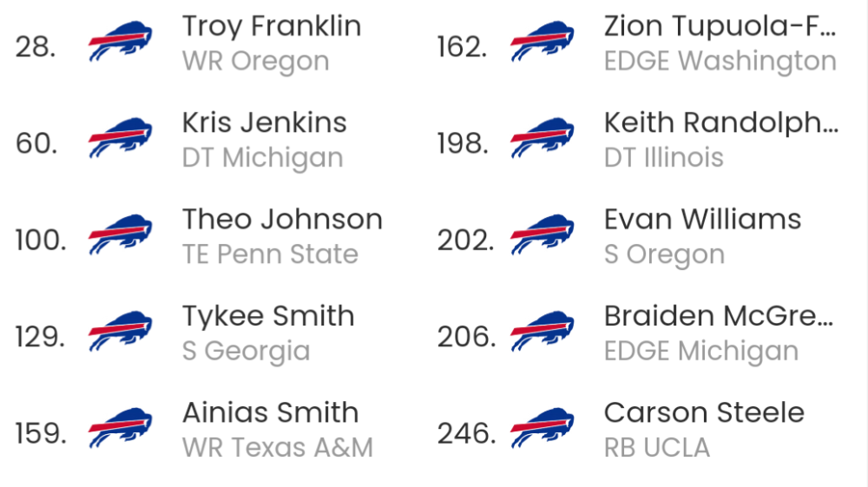Open Troy Franklin's player entry
The height and width of the screenshot is (487, 868).
[x=272, y=43]
